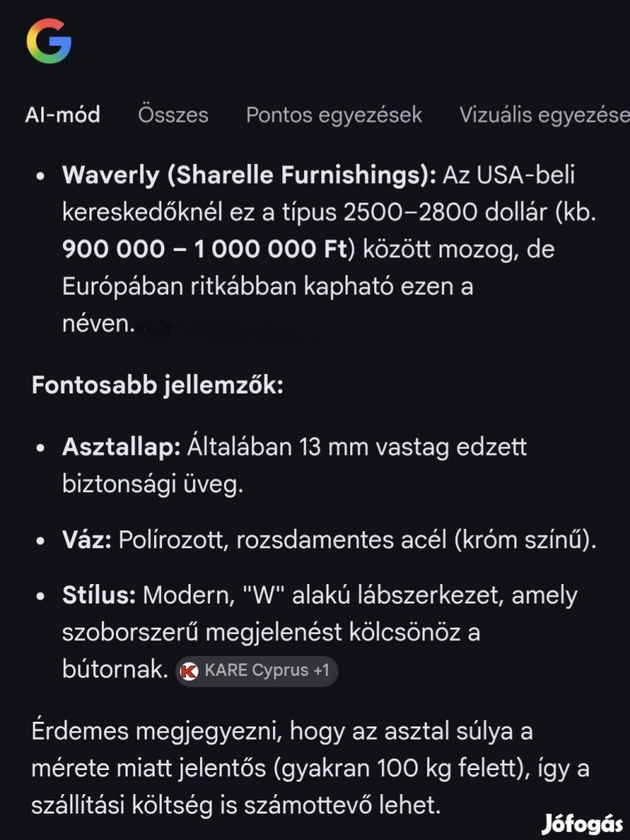The image size is (630, 840).
Task: Open the Összes tab
Action: pyautogui.click(x=173, y=115)
